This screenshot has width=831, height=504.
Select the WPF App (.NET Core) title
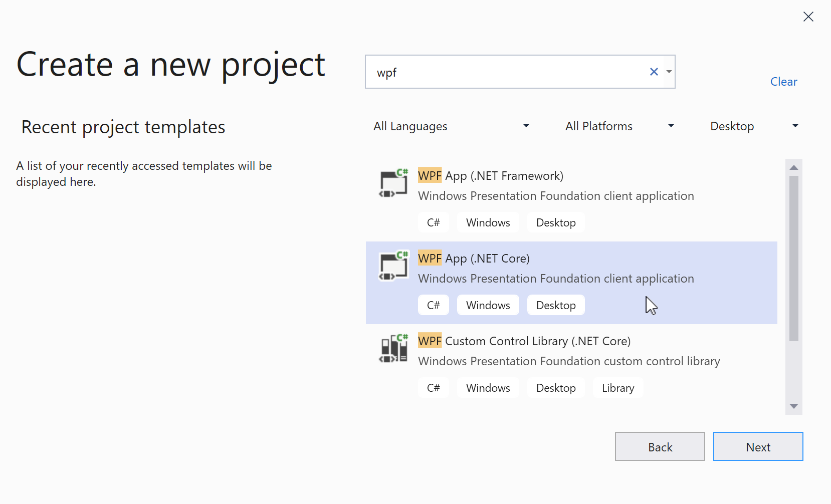click(474, 259)
